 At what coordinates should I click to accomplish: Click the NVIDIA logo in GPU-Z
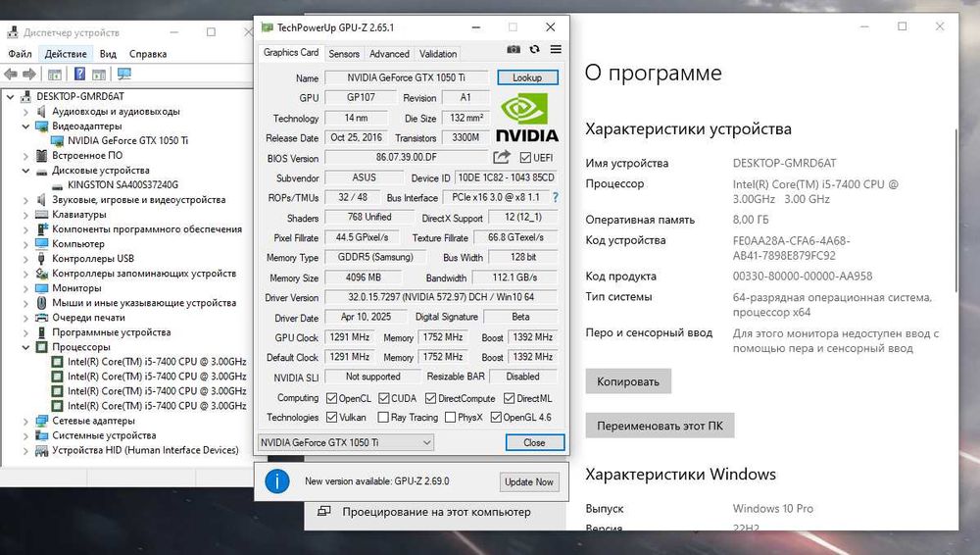[527, 117]
